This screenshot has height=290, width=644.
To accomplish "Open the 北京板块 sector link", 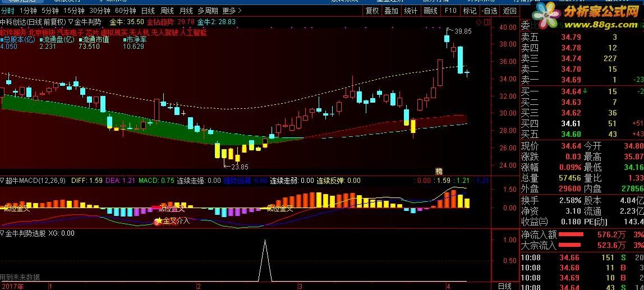I will (x=42, y=31).
